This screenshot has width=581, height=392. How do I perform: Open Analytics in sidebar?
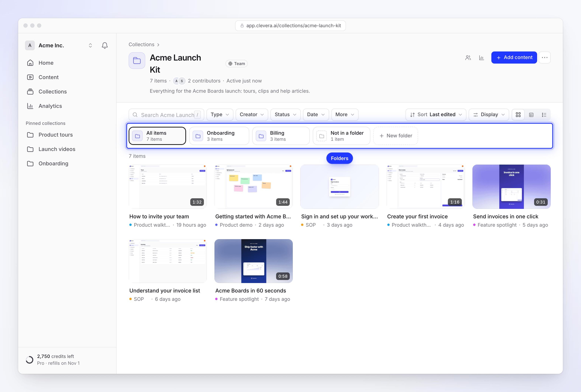click(67, 106)
